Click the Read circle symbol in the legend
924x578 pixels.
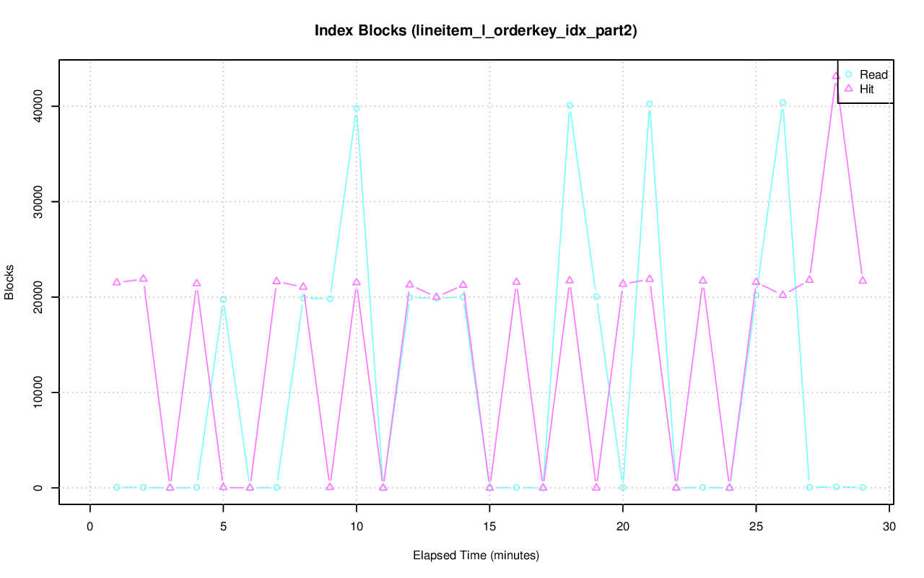[x=849, y=74]
